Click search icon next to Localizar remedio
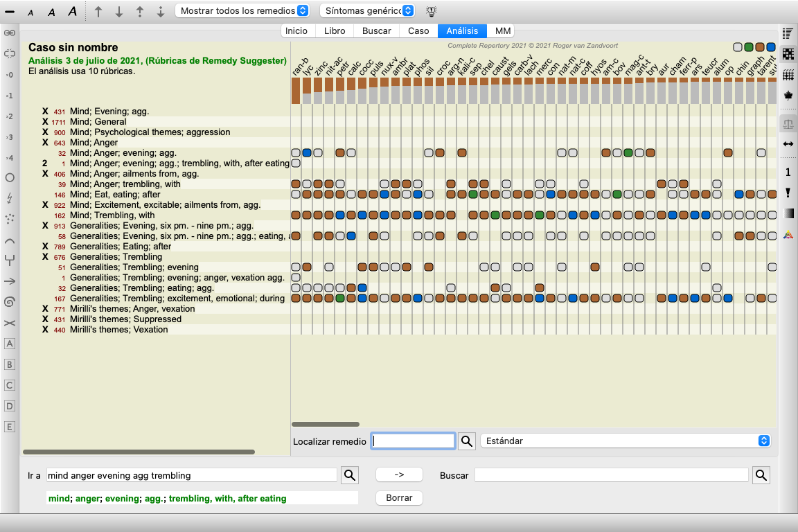 (x=467, y=441)
